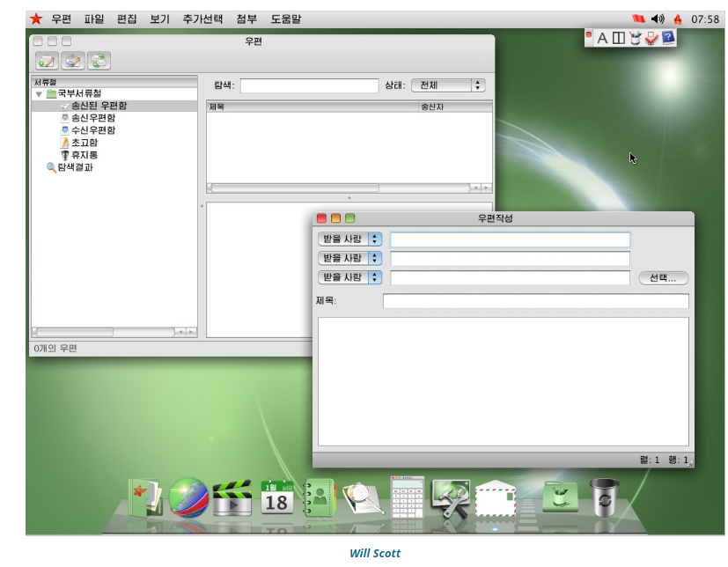This screenshot has width=728, height=567.
Task: Click the 선택... button
Action: (x=663, y=278)
